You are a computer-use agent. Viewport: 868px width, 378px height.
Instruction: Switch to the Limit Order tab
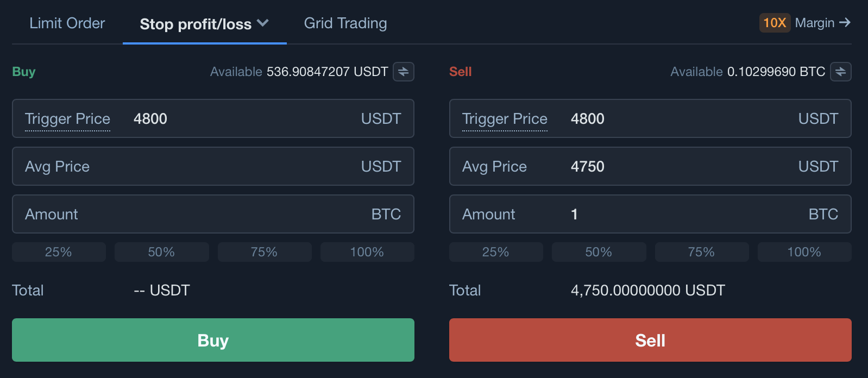point(67,23)
